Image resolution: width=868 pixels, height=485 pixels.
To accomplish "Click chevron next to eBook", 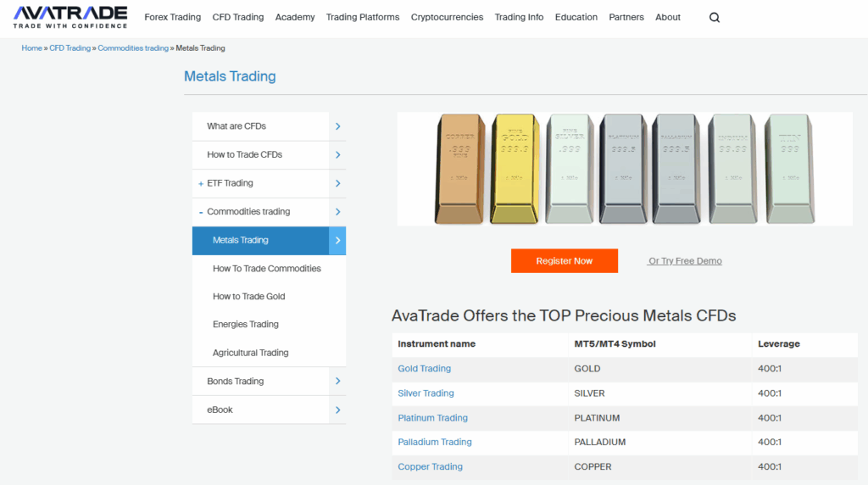I will click(x=337, y=410).
